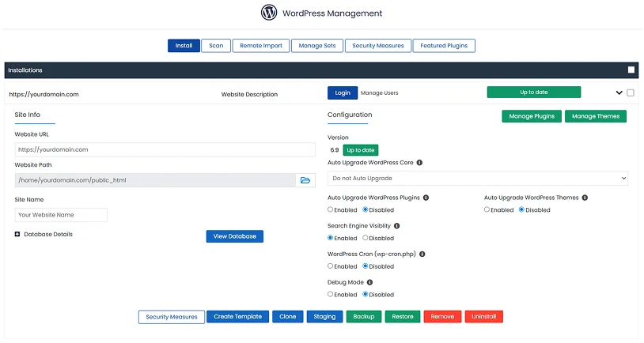The image size is (644, 343).
Task: Open the Website Path folder browser icon
Action: 305,180
